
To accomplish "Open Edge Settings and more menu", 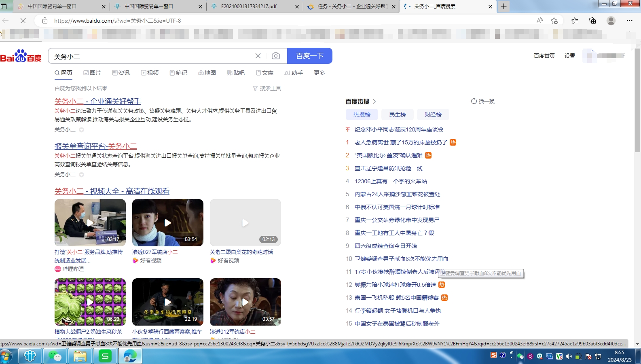I will click(630, 21).
